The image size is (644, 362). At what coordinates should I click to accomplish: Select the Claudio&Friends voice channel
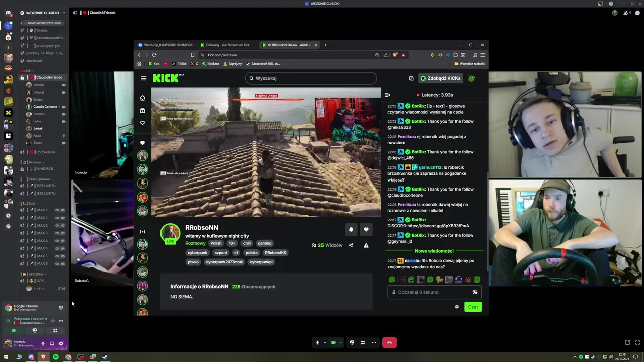tap(43, 77)
